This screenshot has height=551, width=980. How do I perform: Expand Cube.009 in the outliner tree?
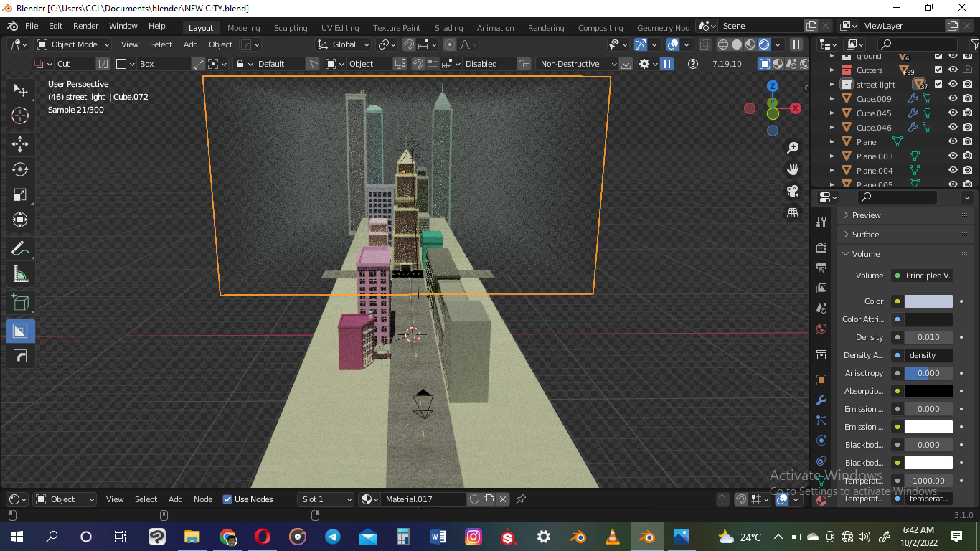tap(832, 98)
